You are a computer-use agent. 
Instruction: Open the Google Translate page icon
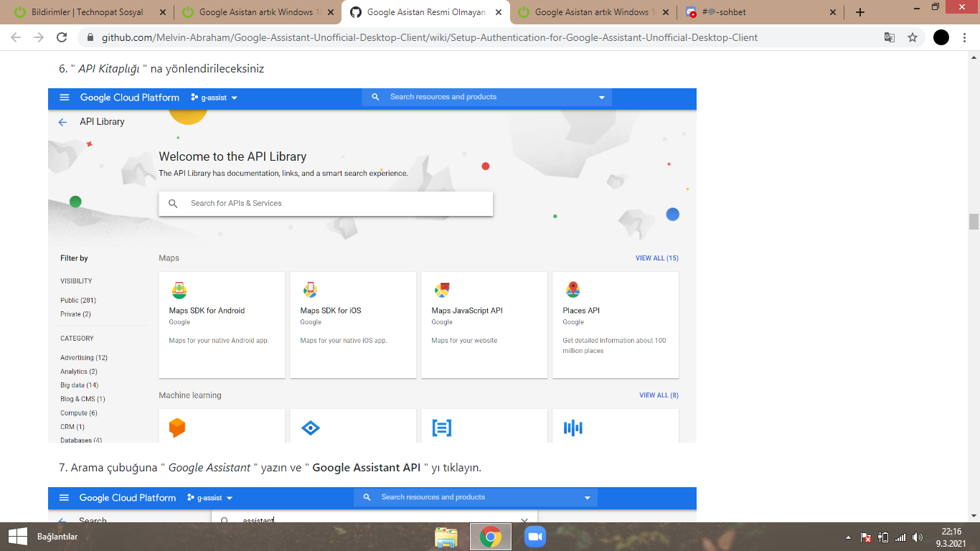890,37
